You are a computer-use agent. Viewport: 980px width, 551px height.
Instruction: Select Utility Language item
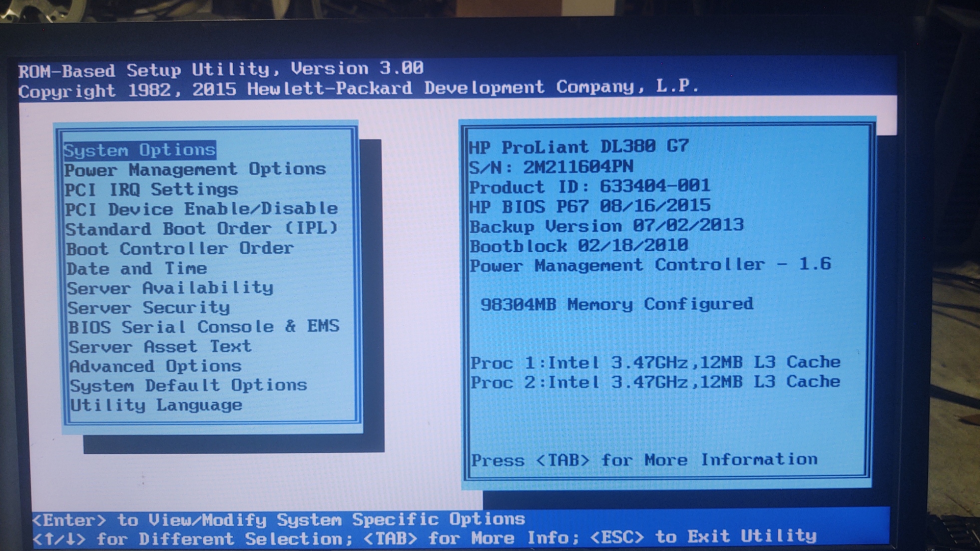[156, 405]
